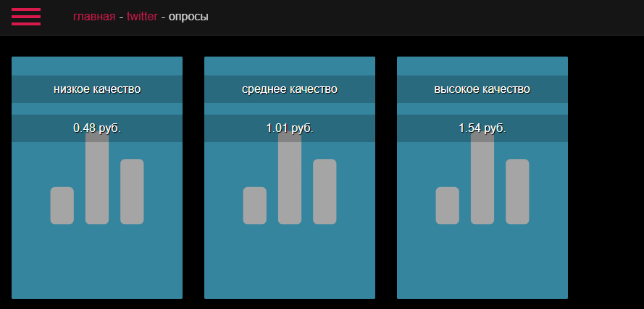Viewport: 644px width, 309px height.
Task: Click the poll chart icon in среднее качество card
Action: tap(290, 178)
